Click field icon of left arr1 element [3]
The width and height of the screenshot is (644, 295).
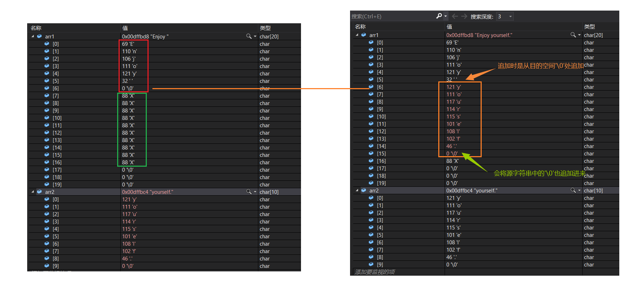pos(47,66)
